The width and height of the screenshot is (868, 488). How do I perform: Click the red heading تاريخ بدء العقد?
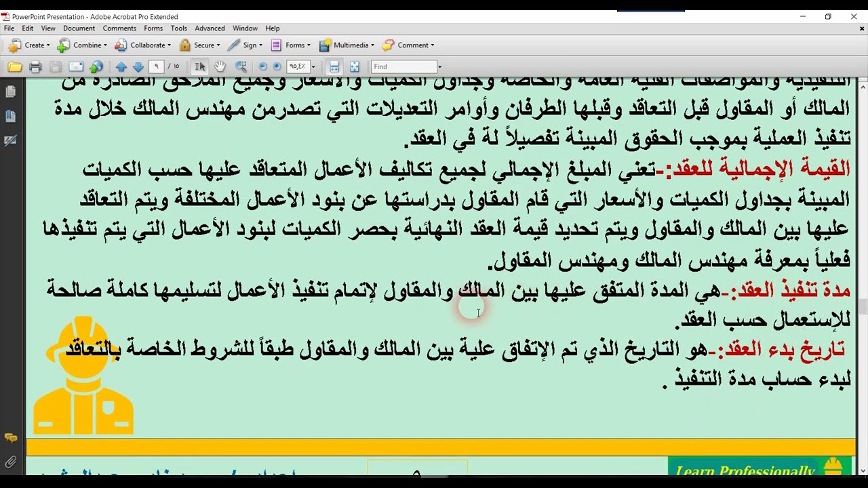point(780,349)
